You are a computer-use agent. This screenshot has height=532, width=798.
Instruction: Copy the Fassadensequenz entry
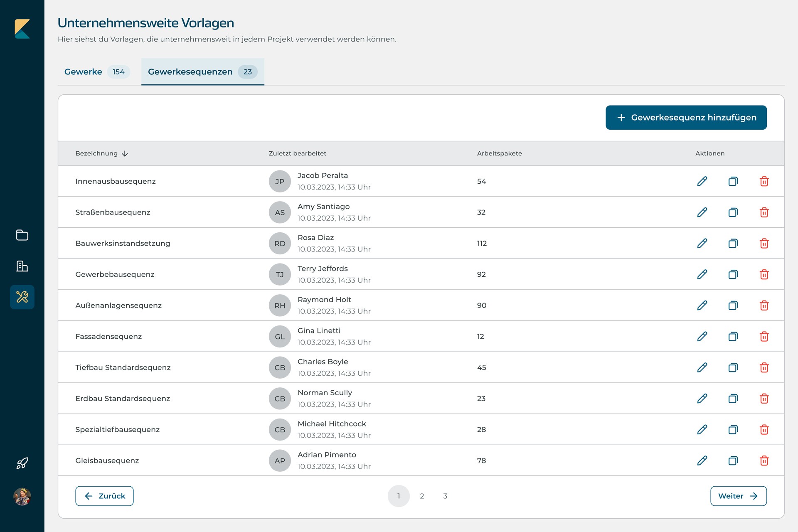coord(733,336)
